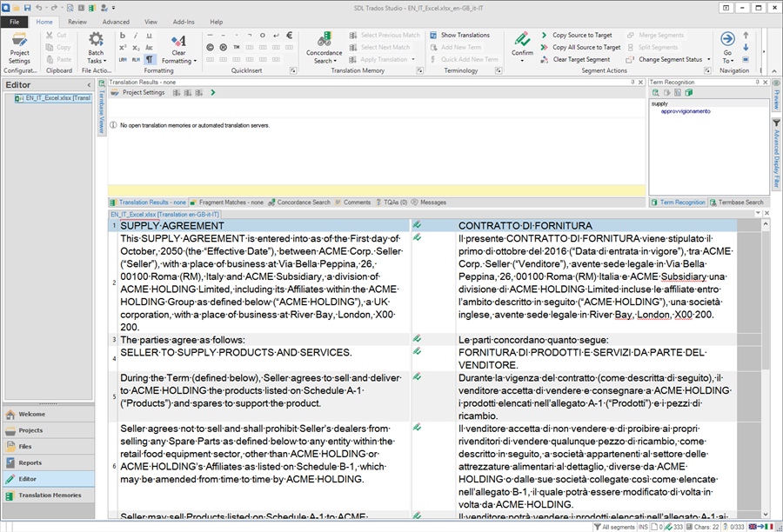
Task: Apply underline formatting
Action: 149,36
